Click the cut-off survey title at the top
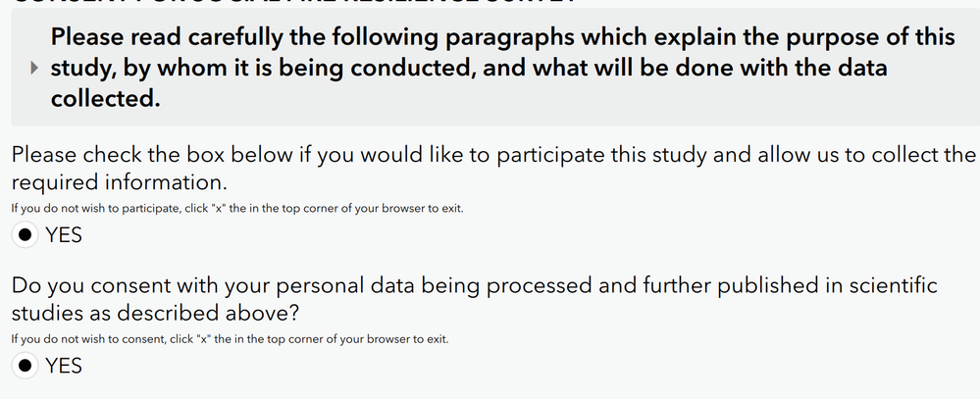This screenshot has height=399, width=980. 294,3
